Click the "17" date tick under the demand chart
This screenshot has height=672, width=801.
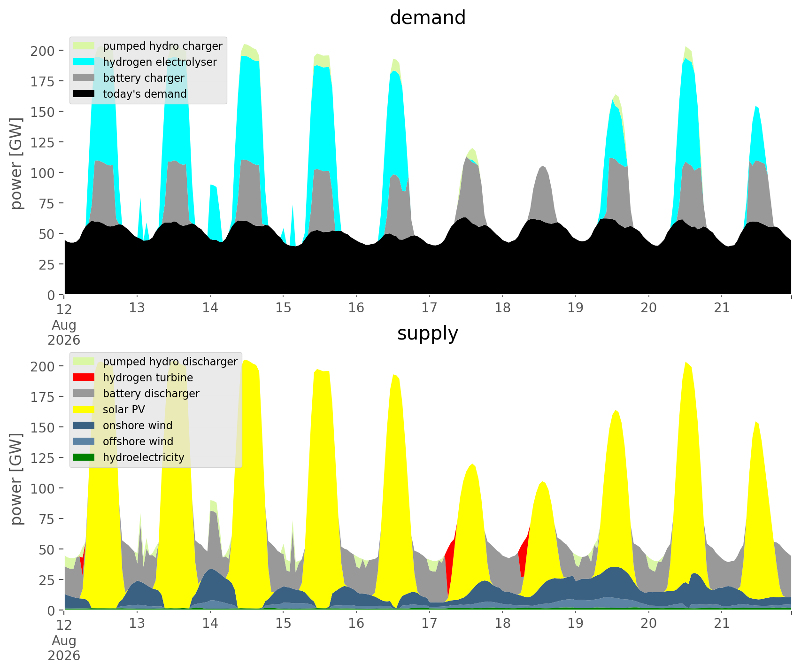tap(430, 309)
